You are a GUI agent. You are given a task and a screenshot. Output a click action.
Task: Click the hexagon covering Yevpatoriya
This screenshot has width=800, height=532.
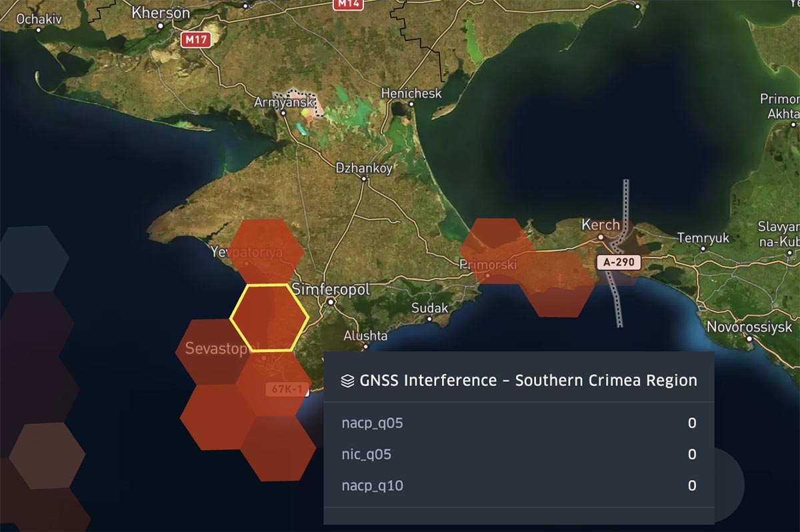point(267,250)
